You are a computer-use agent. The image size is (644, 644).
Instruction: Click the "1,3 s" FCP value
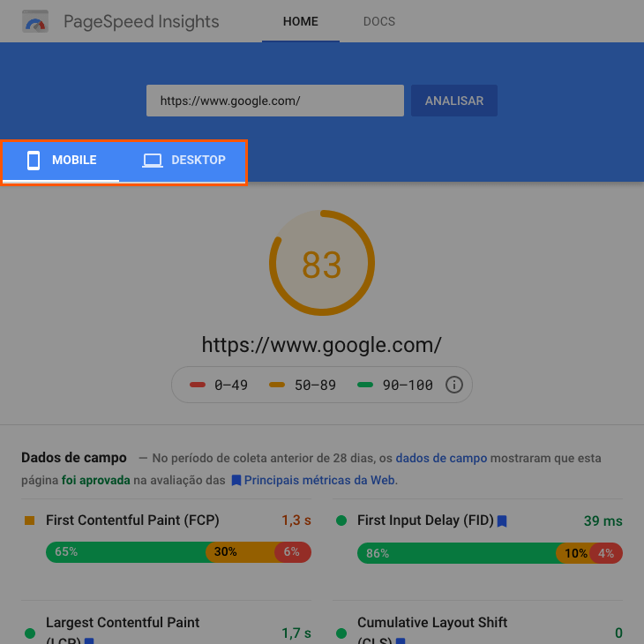296,520
